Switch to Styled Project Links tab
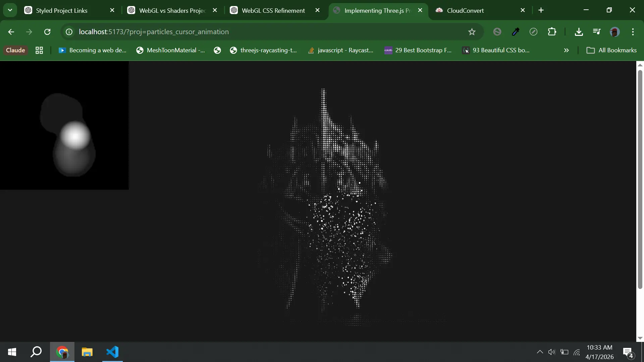The height and width of the screenshot is (362, 644). (x=62, y=10)
